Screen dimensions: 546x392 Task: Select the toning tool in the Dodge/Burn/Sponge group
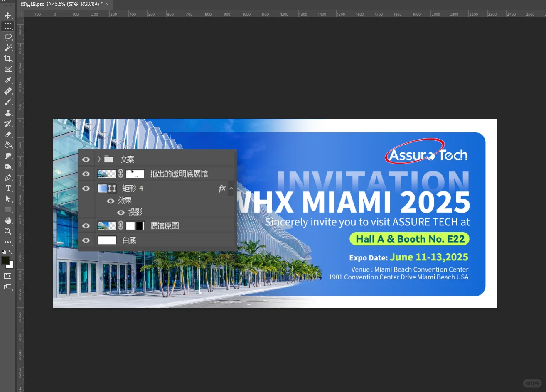coord(8,167)
